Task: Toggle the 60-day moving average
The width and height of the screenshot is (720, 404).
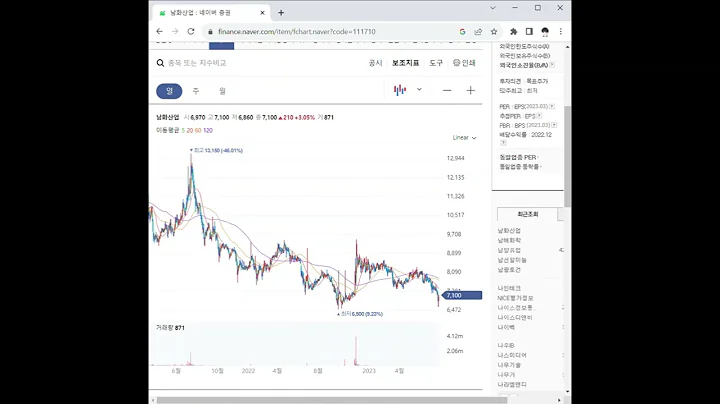Action: tap(198, 130)
